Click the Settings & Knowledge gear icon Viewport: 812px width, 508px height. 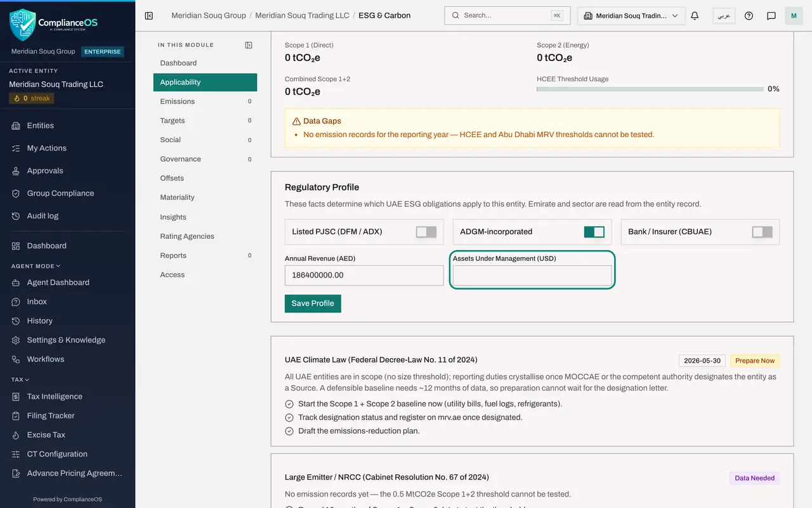point(16,340)
